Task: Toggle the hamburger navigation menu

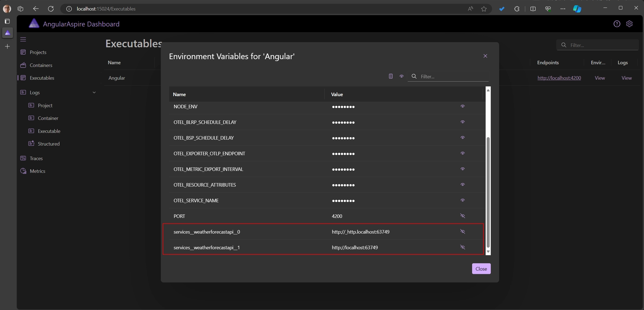Action: pyautogui.click(x=23, y=39)
